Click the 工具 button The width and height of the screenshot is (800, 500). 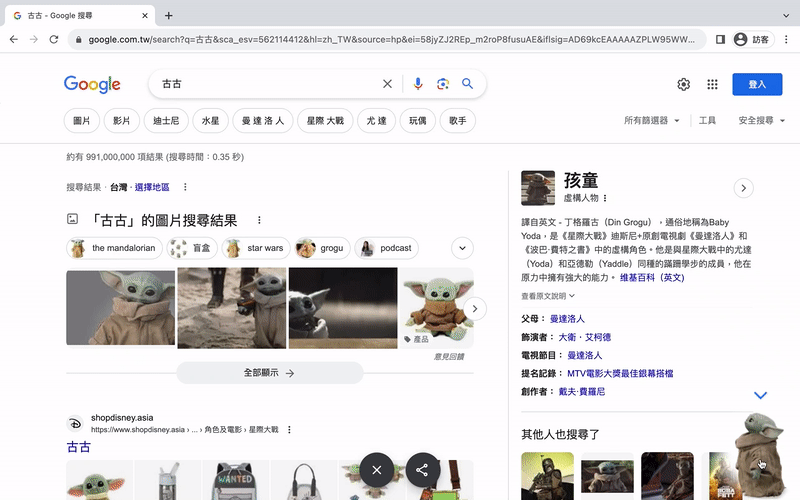click(707, 120)
